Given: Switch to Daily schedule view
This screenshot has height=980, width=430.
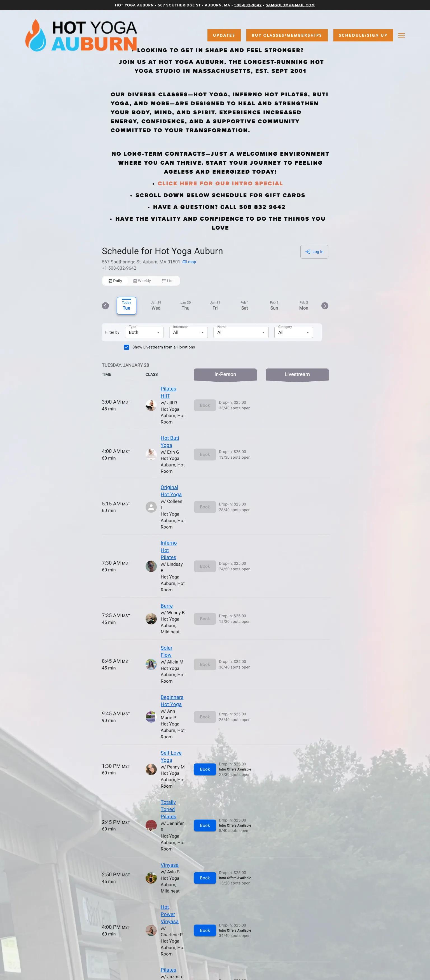Looking at the screenshot, I should (x=115, y=281).
